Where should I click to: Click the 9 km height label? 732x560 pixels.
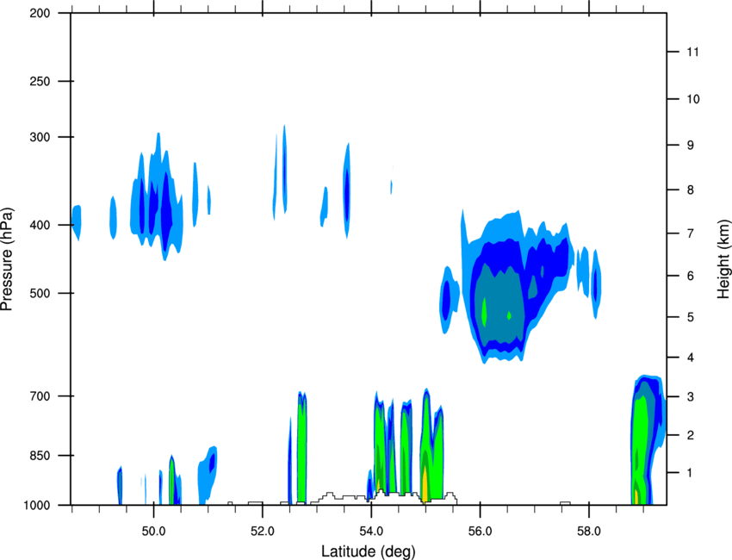691,146
